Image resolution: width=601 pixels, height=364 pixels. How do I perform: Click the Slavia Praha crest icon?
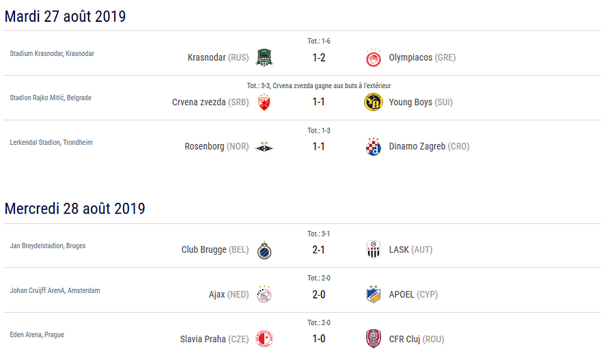coord(264,339)
